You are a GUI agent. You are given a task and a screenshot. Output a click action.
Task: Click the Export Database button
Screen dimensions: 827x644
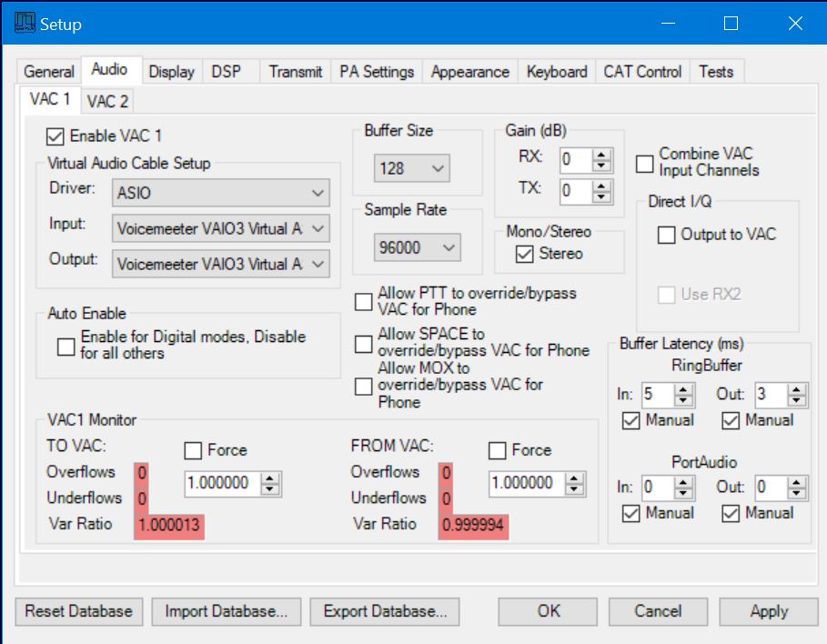pos(385,611)
